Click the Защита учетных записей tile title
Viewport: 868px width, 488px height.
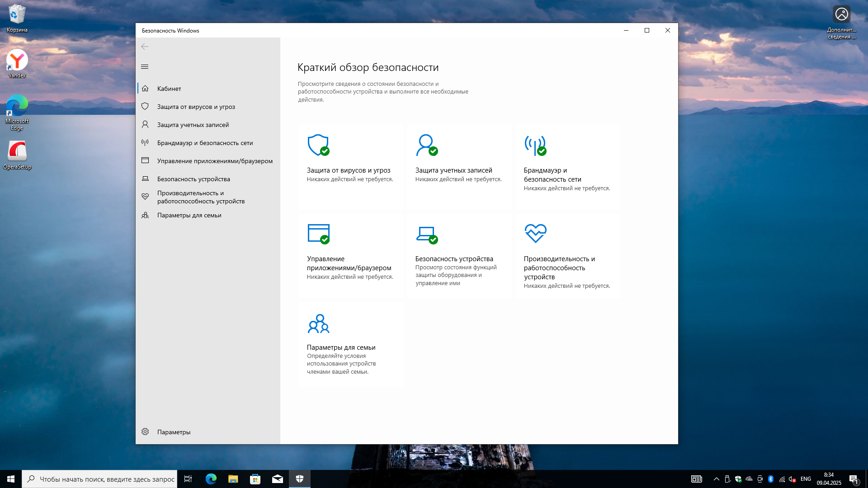click(x=453, y=170)
